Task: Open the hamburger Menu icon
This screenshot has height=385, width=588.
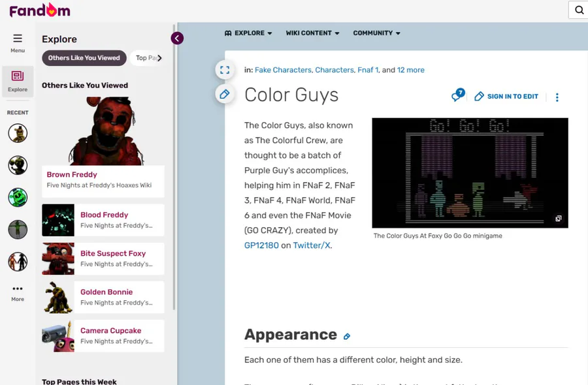Action: tap(18, 38)
